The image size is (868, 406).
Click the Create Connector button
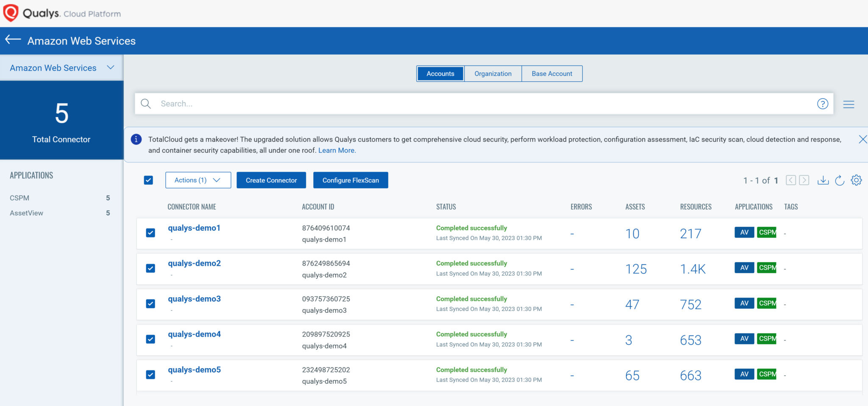click(271, 180)
